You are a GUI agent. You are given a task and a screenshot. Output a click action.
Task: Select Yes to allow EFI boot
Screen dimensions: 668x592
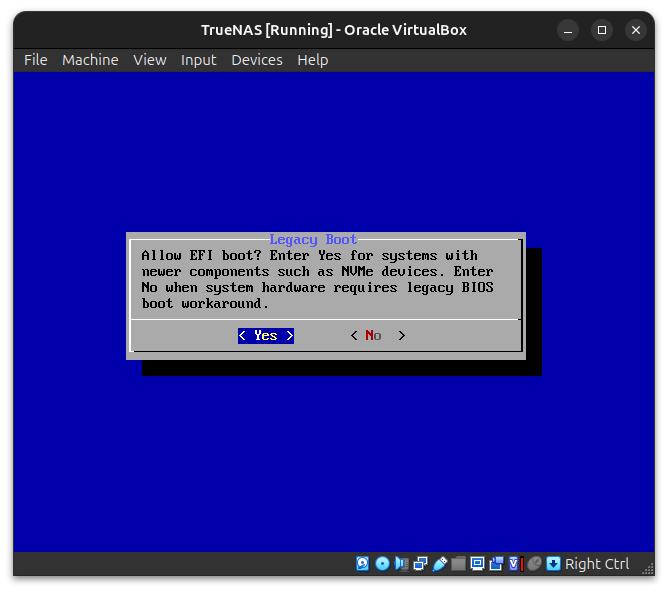(265, 336)
